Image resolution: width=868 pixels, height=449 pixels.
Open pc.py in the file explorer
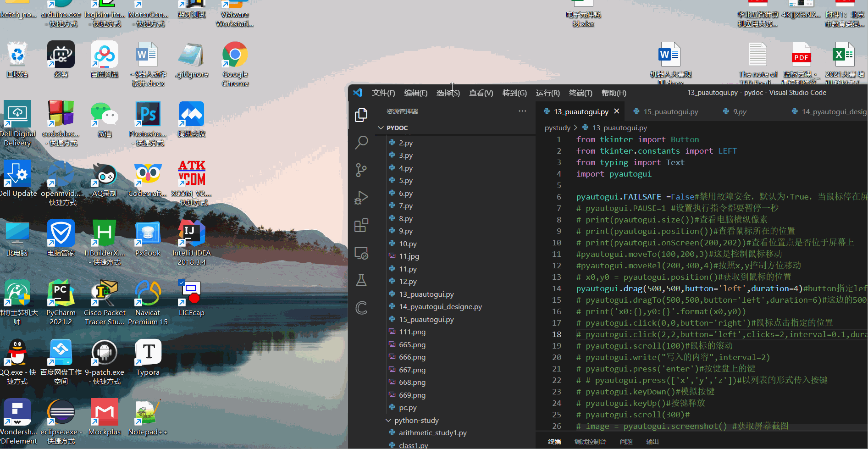click(408, 407)
